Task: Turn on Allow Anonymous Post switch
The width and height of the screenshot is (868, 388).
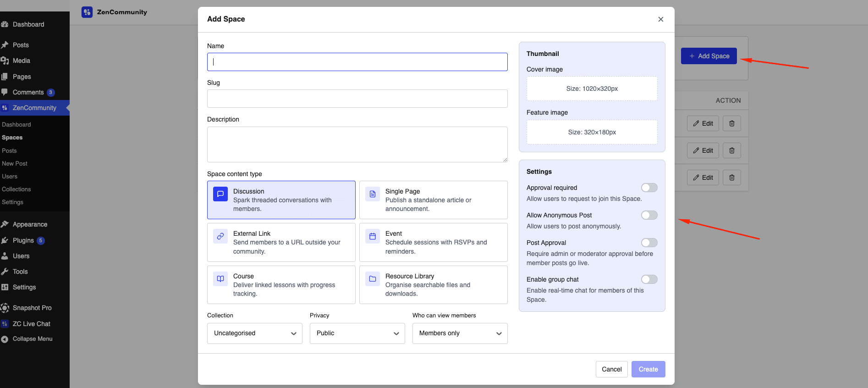Action: [649, 215]
